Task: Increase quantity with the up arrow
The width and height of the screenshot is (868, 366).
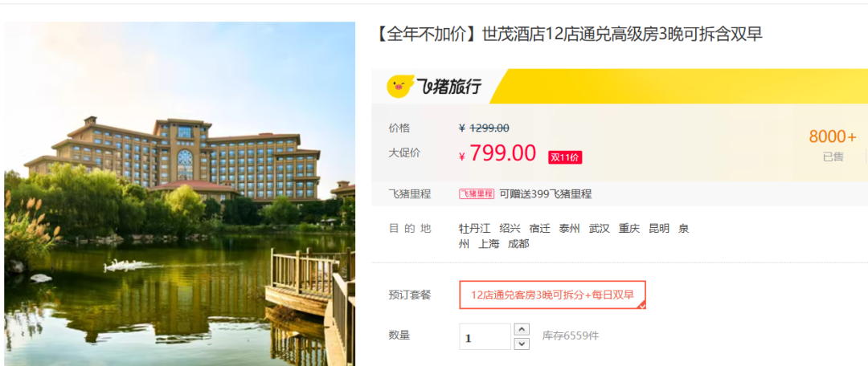Action: (522, 330)
